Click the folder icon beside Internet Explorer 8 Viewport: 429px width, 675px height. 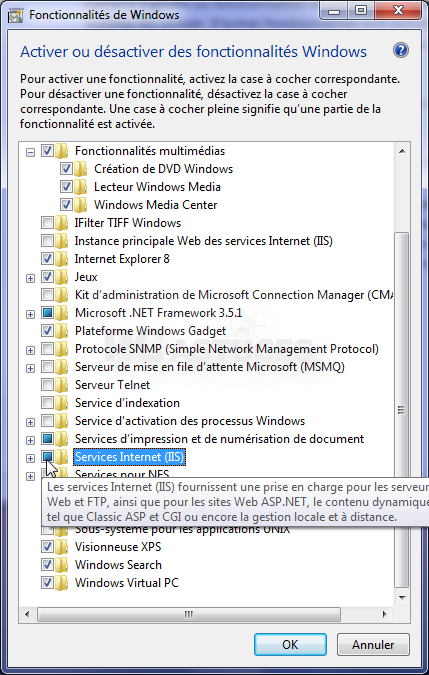coord(62,259)
